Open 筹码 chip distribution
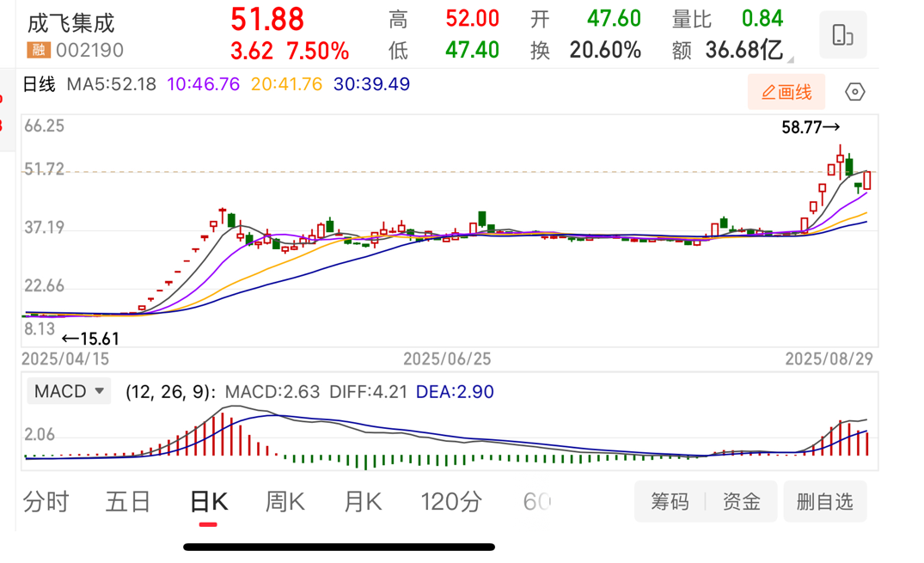This screenshot has height=563, width=924. click(670, 502)
